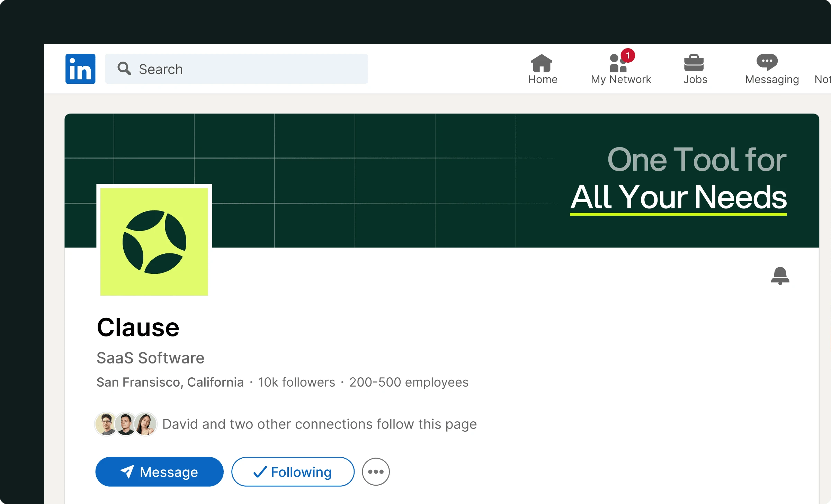The image size is (831, 504).
Task: Click the 200-500 employees link
Action: click(x=409, y=382)
